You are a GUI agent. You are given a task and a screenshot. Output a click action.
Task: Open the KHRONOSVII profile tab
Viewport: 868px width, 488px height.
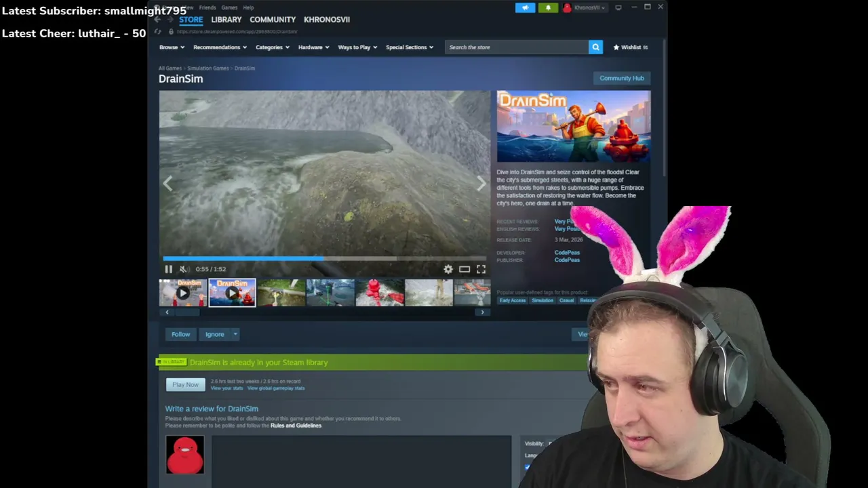pos(327,20)
